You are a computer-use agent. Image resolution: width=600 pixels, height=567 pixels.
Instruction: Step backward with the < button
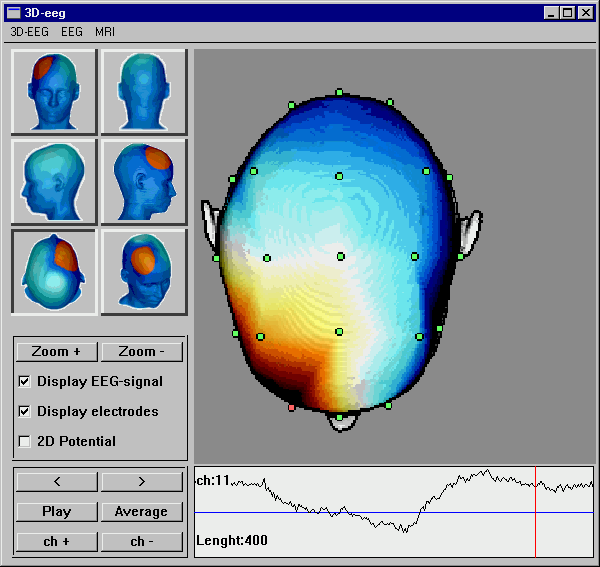56,482
